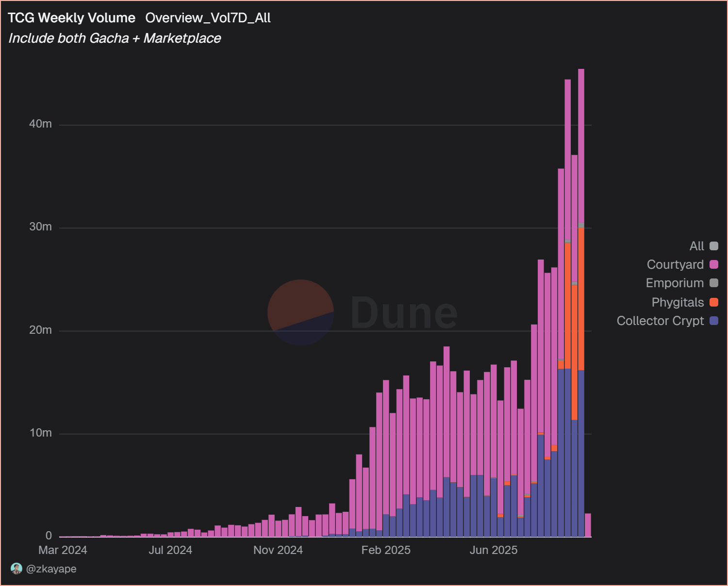Click the short last pink bar at right
Viewport: 728px width, 586px height.
click(588, 525)
